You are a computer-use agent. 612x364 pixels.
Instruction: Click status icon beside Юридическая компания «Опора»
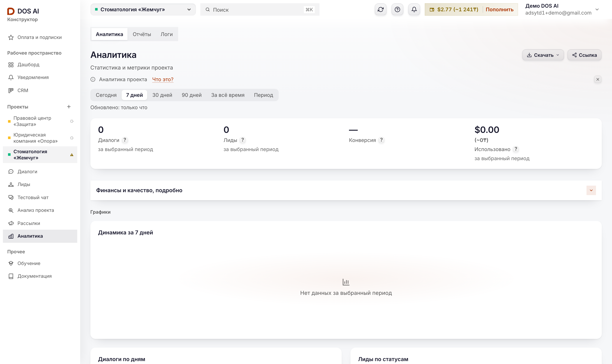(72, 138)
